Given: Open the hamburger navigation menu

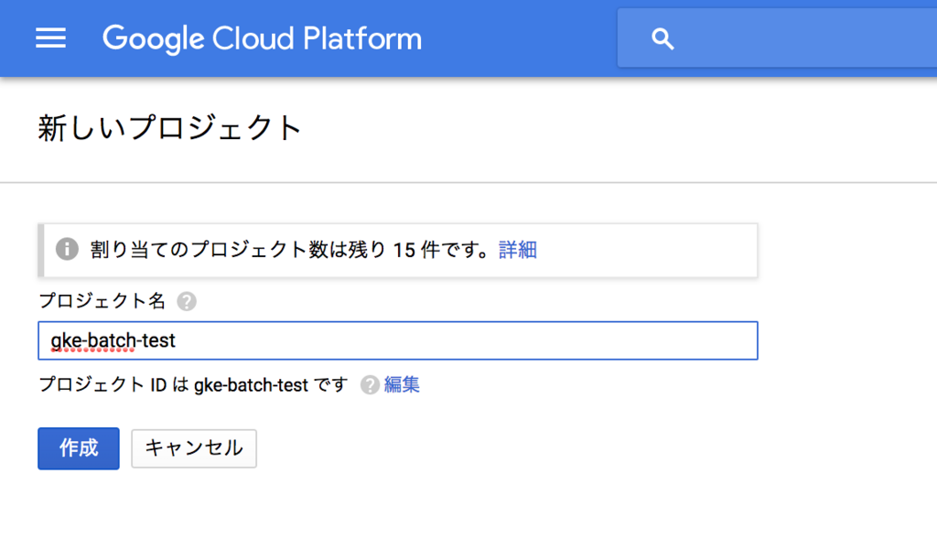Looking at the screenshot, I should coord(51,38).
